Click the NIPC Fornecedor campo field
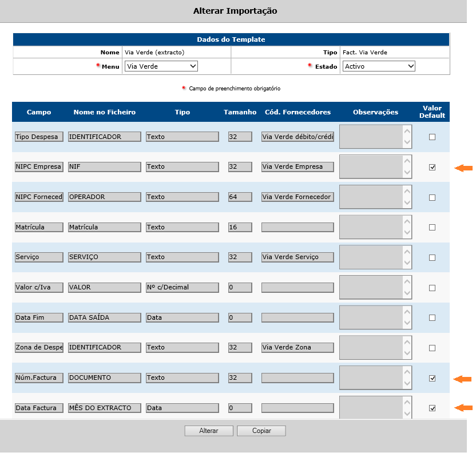This screenshot has width=476, height=453. (39, 197)
